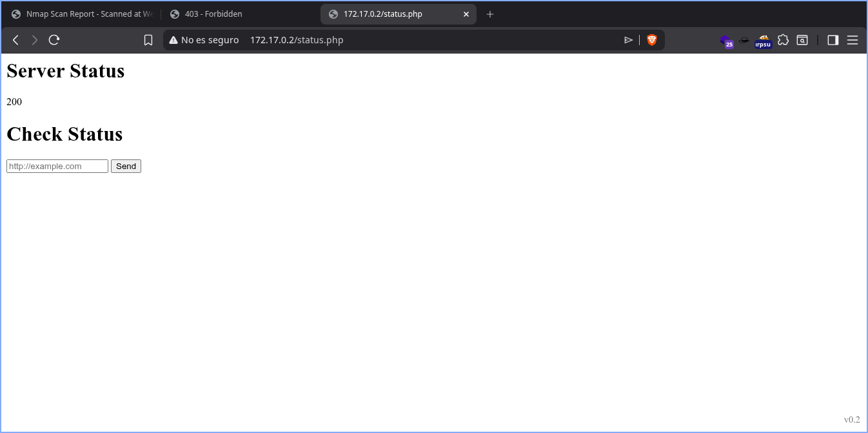Close the 172.17.0.2/status.php tab
This screenshot has width=868, height=433.
point(466,14)
